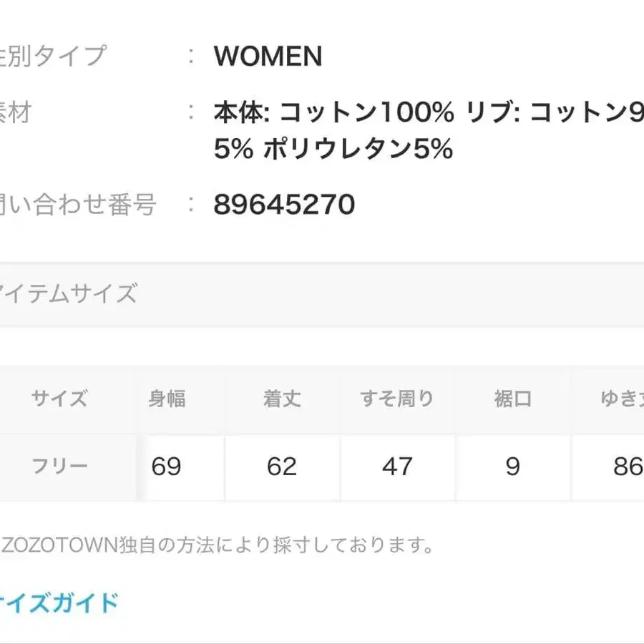The height and width of the screenshot is (644, 644).
Task: Select the フリー size row label
Action: [59, 467]
